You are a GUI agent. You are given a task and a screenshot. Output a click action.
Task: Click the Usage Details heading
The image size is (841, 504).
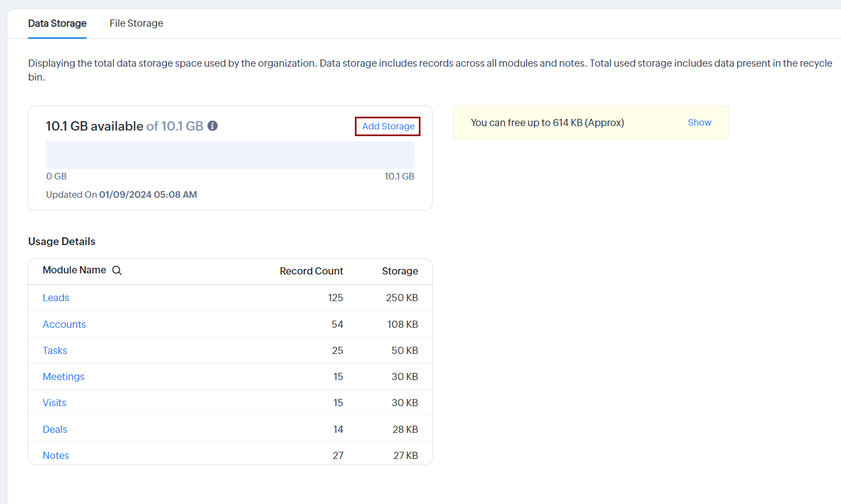pos(62,242)
